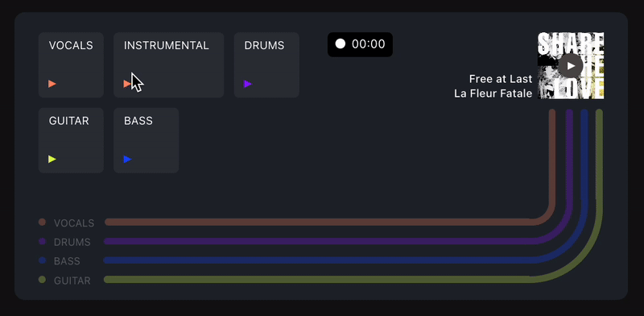The height and width of the screenshot is (316, 644).
Task: Click the 00:00 timer readout
Action: point(369,44)
